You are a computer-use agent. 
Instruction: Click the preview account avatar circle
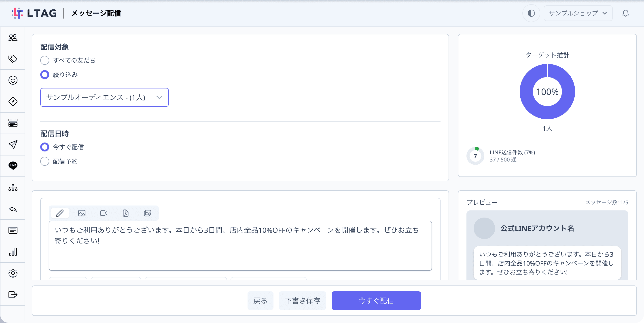[x=484, y=228]
